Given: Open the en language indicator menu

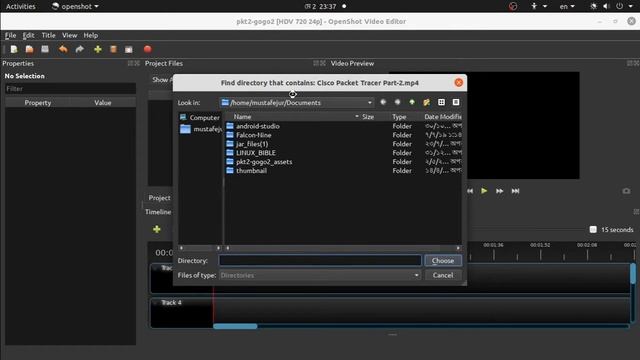Looking at the screenshot, I should [x=567, y=6].
